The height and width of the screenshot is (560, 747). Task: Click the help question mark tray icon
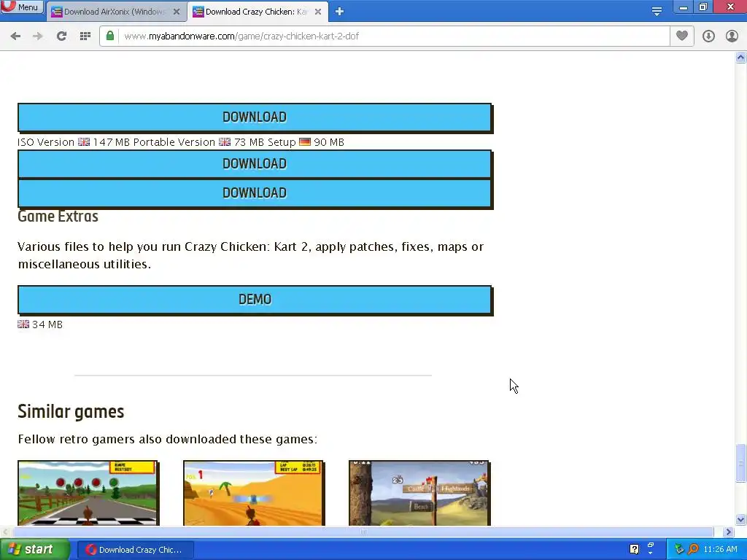pos(634,550)
